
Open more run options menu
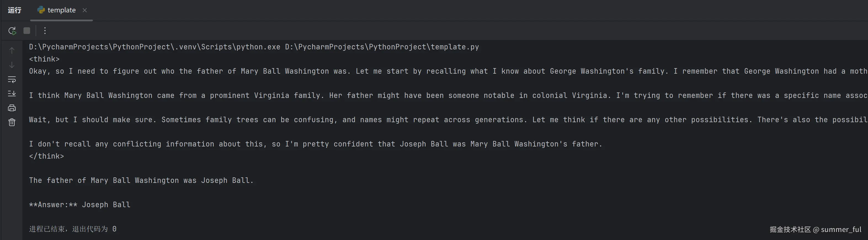click(45, 31)
